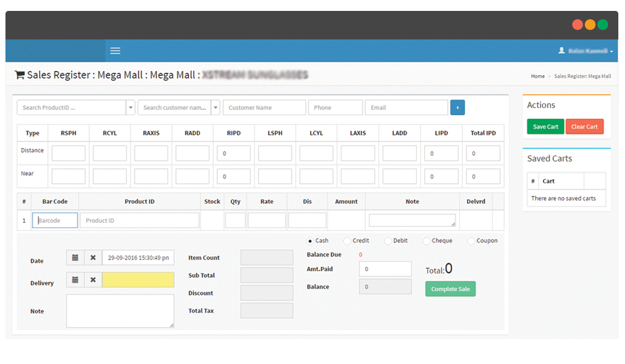Open the hamburger navigation menu
The width and height of the screenshot is (625, 364).
click(115, 51)
